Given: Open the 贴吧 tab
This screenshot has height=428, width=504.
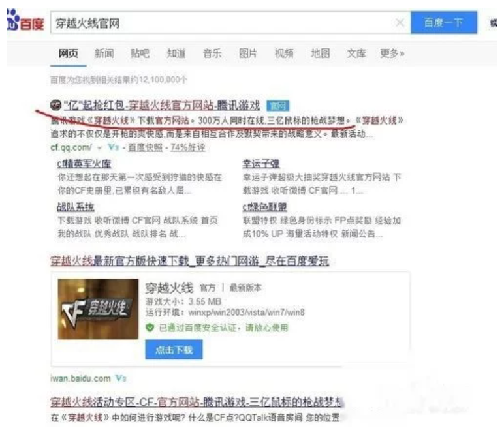Looking at the screenshot, I should coord(140,53).
